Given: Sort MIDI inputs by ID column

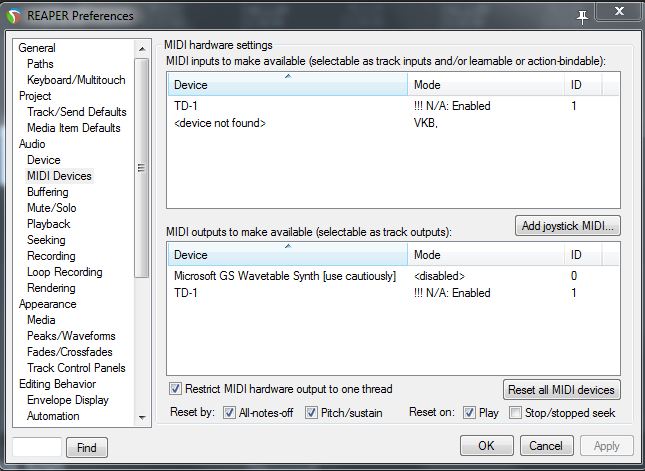Looking at the screenshot, I should point(583,85).
